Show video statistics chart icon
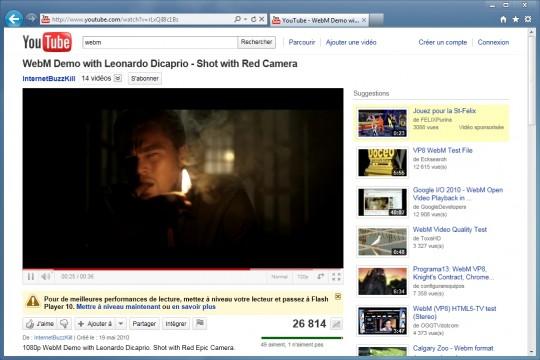This screenshot has height=360, width=540. pyautogui.click(x=336, y=324)
